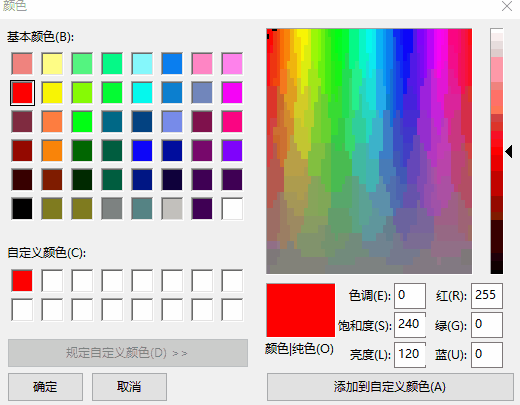The height and width of the screenshot is (405, 520).
Task: Select the yellow basic color swatch
Action: coord(52,93)
